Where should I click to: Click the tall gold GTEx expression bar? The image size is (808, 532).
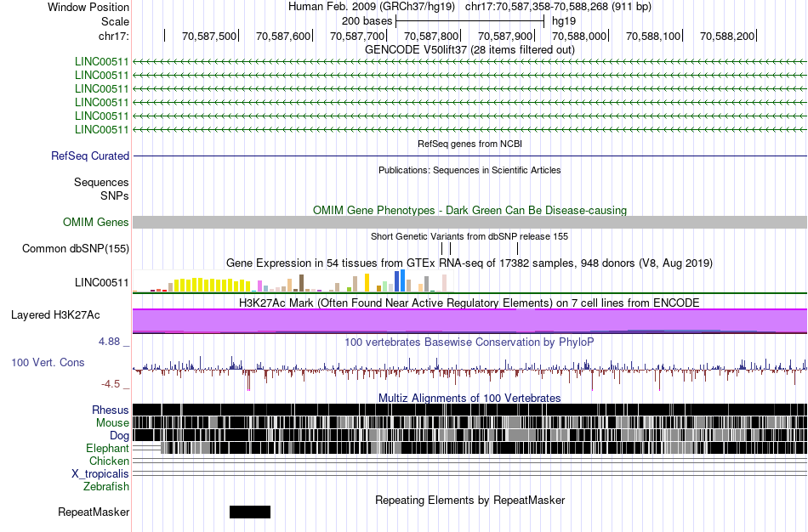click(x=367, y=283)
